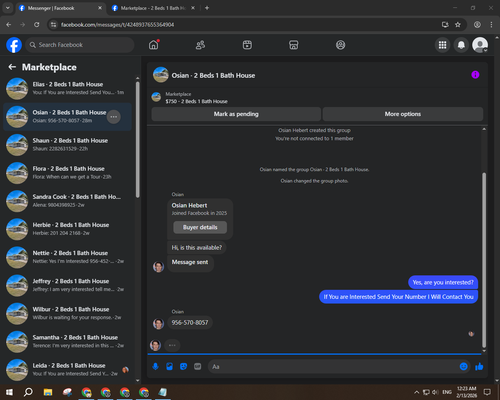Open Chrome three-dot menu
500x400 pixels.
pyautogui.click(x=491, y=25)
